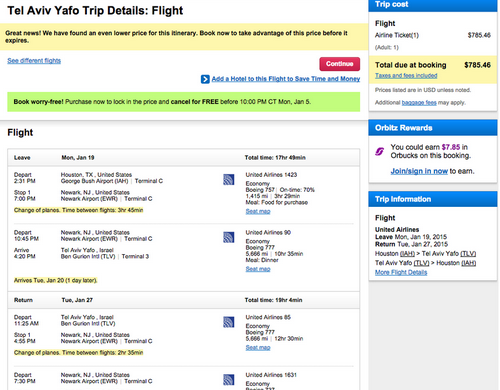Open the More Flight Details link
This screenshot has width=500, height=390.
point(401,272)
